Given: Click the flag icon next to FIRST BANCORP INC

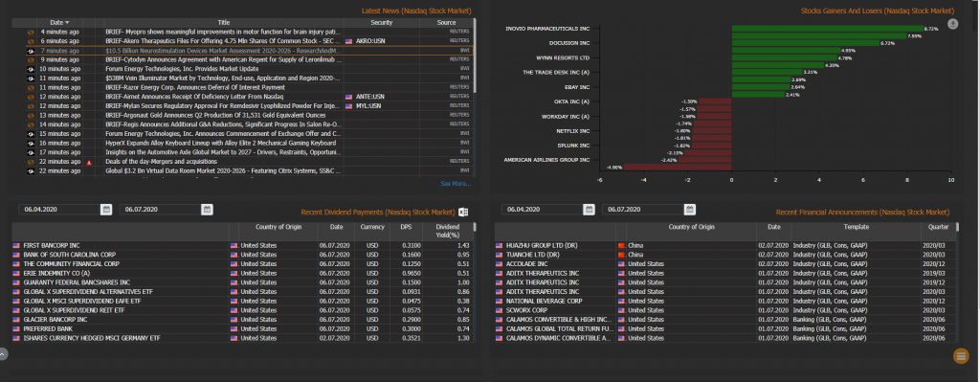Looking at the screenshot, I should pyautogui.click(x=16, y=246).
